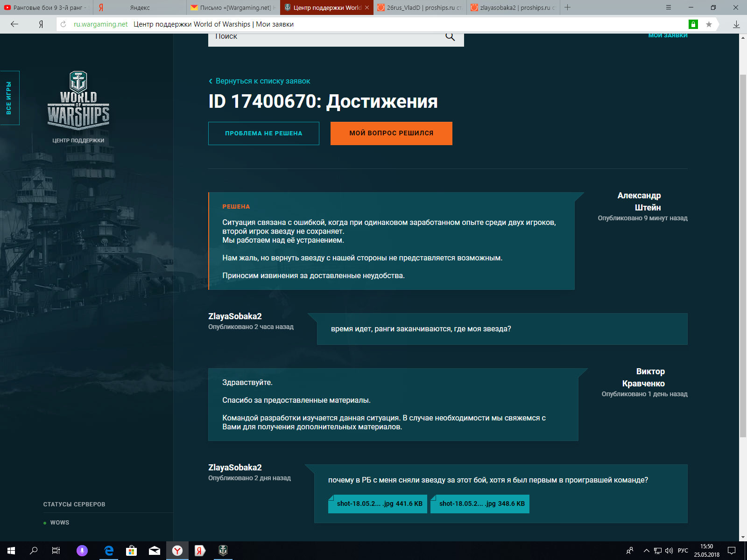Click Вернуться к списку заявок link
Viewport: 747px width, 560px height.
[260, 81]
